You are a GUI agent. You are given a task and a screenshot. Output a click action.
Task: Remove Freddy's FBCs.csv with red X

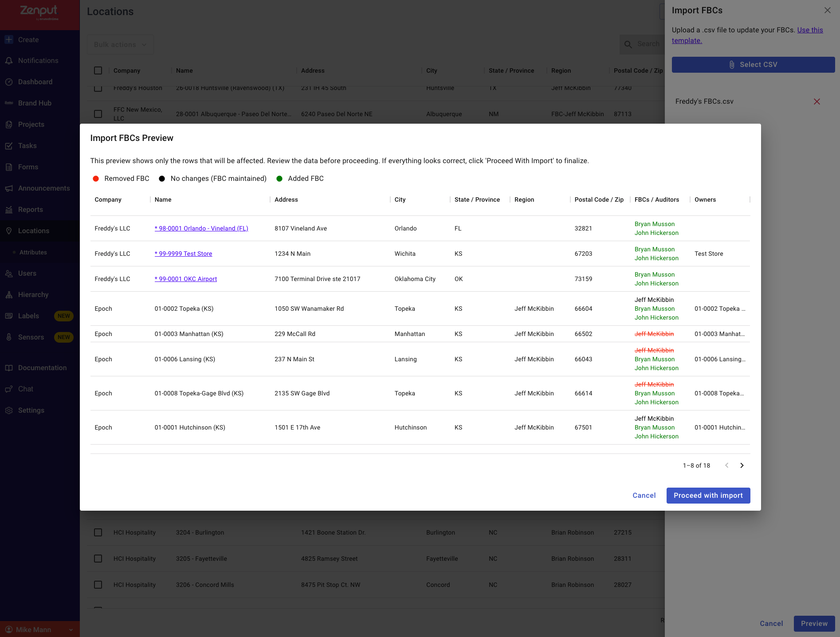tap(817, 102)
